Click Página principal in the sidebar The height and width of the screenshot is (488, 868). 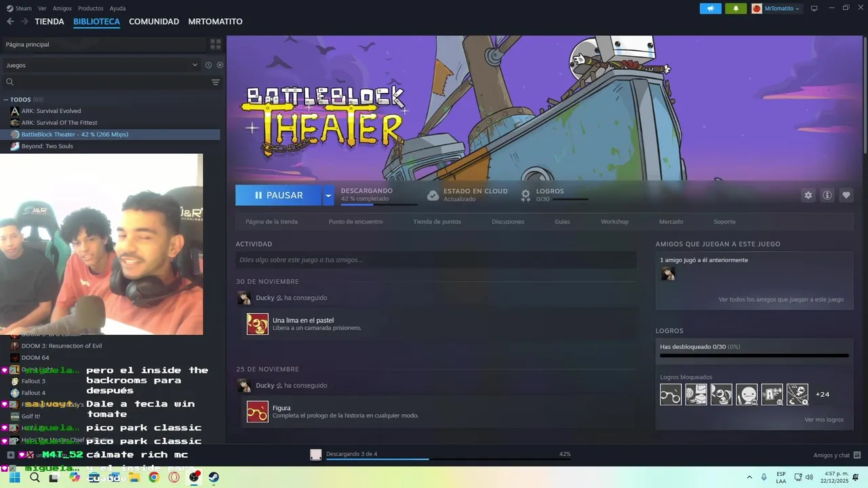(103, 44)
